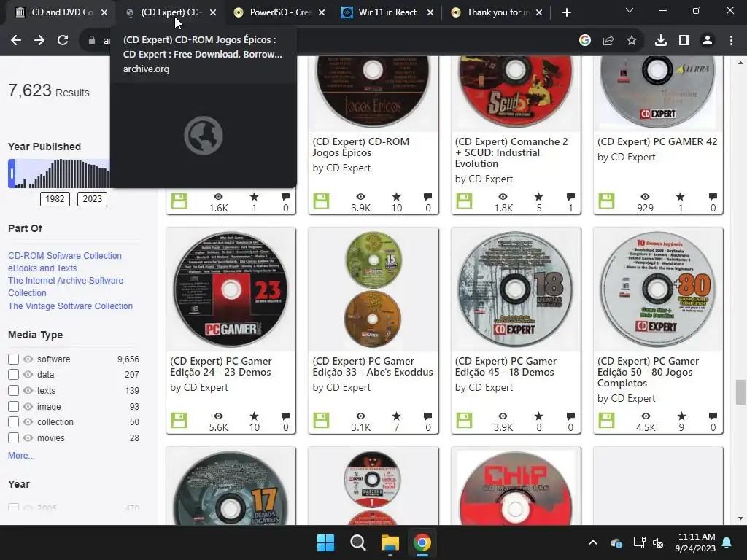The height and width of the screenshot is (560, 747).
Task: Check the software media type checkbox
Action: 13,359
